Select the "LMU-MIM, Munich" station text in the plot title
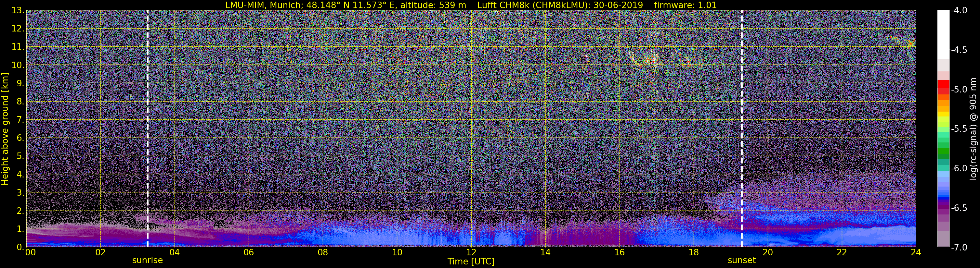This screenshot has width=980, height=268. [x=263, y=5]
